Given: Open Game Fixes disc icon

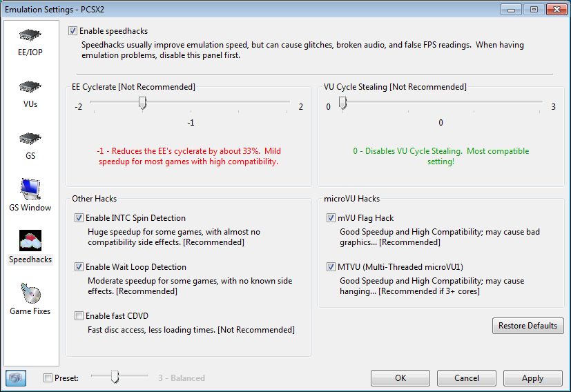Looking at the screenshot, I should [30, 293].
